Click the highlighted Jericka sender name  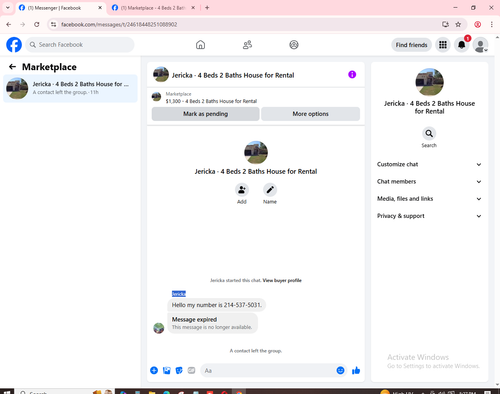(x=179, y=294)
